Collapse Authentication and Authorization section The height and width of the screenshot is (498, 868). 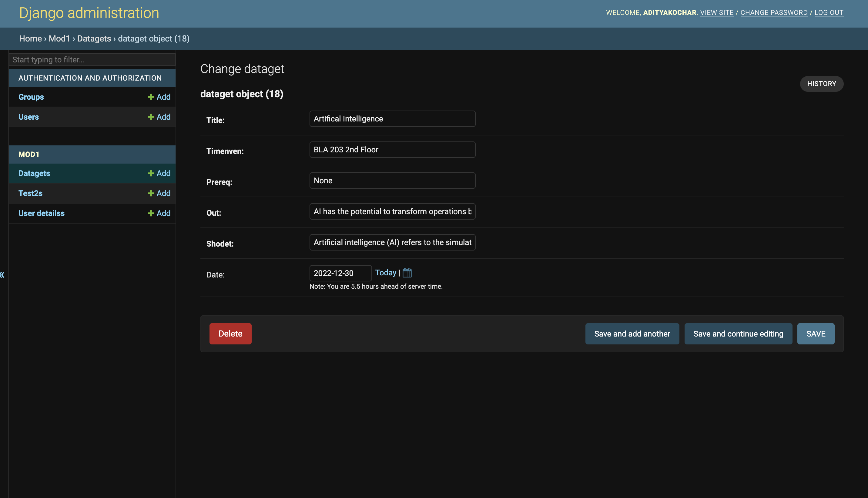(90, 78)
